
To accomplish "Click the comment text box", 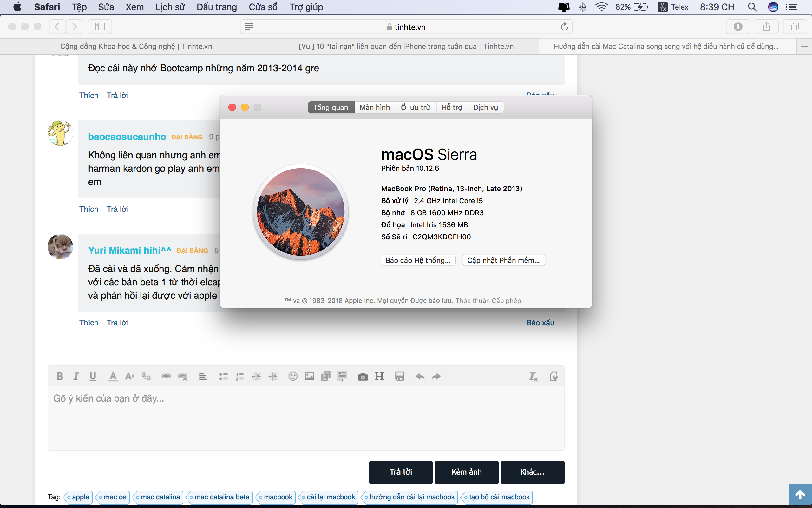I will click(306, 418).
